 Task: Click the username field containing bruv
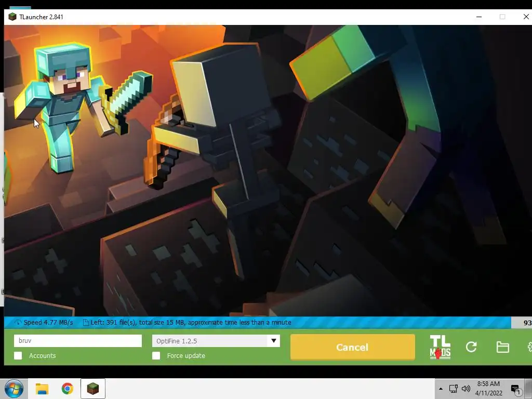click(78, 341)
